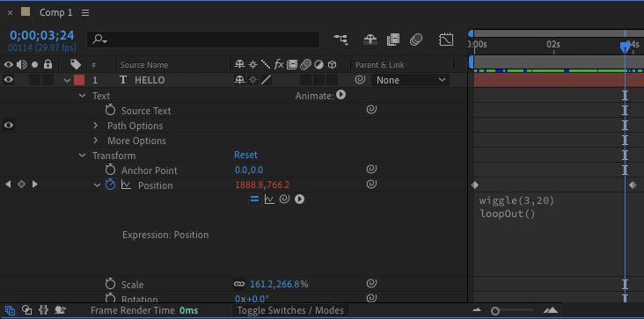Screen dimensions: 644x319
Task: Toggle enable expression equals icon
Action: (254, 199)
